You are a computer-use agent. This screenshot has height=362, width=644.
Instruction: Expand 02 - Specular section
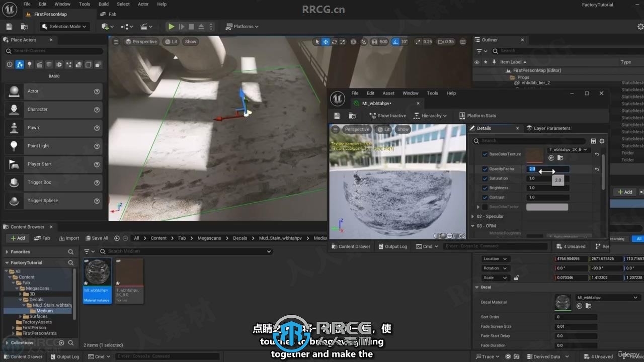click(473, 217)
